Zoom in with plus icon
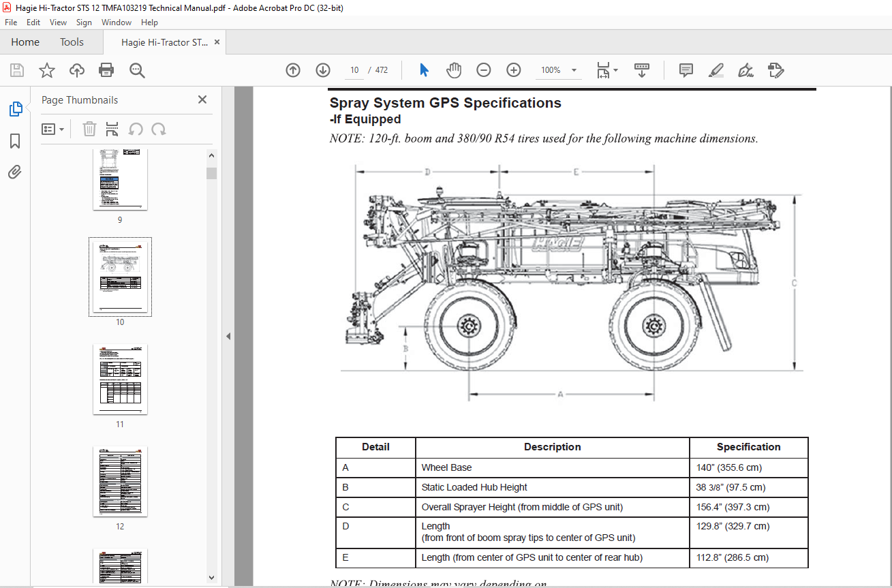 (514, 70)
